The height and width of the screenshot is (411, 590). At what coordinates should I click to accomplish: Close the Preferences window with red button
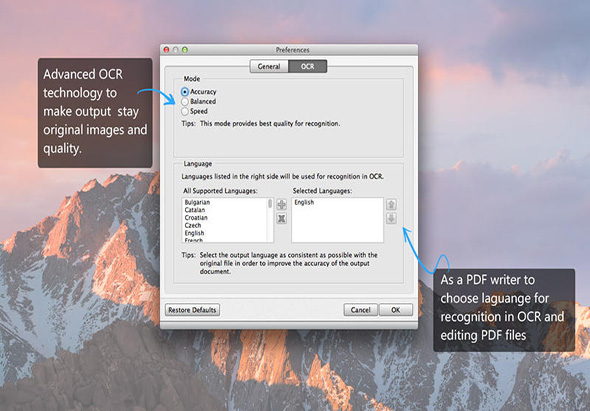167,50
